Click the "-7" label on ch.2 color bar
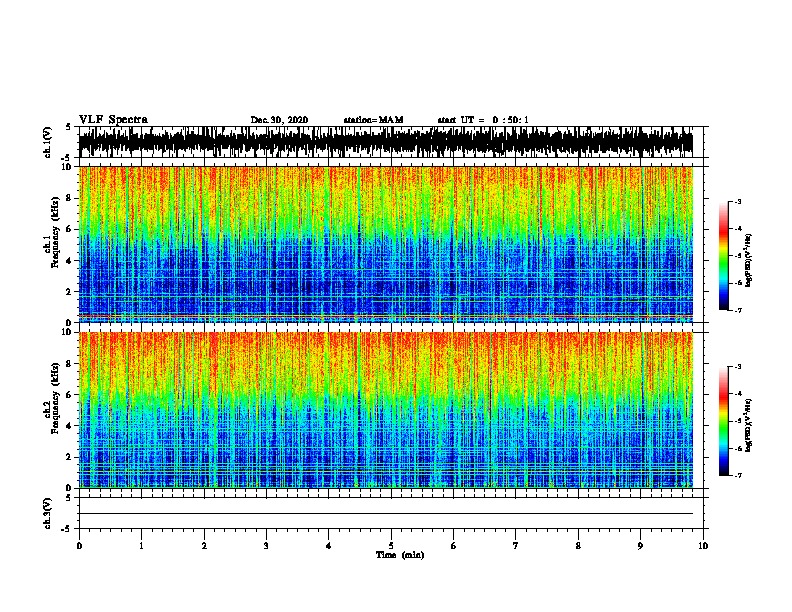The width and height of the screenshot is (792, 612). pyautogui.click(x=737, y=475)
